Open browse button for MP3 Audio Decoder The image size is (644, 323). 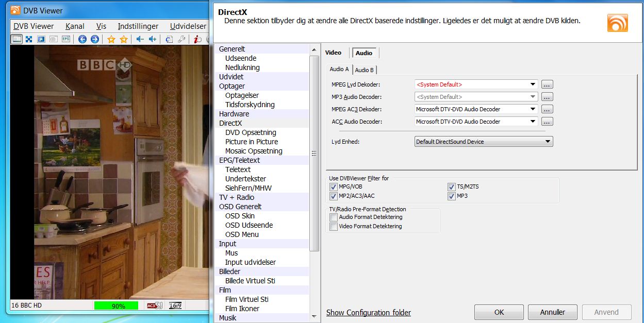pos(547,97)
